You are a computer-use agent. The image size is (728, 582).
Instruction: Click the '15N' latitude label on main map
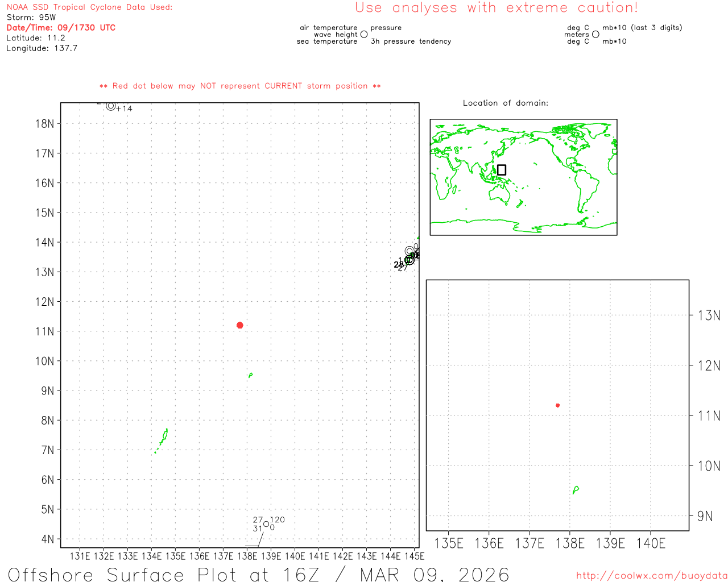45,213
